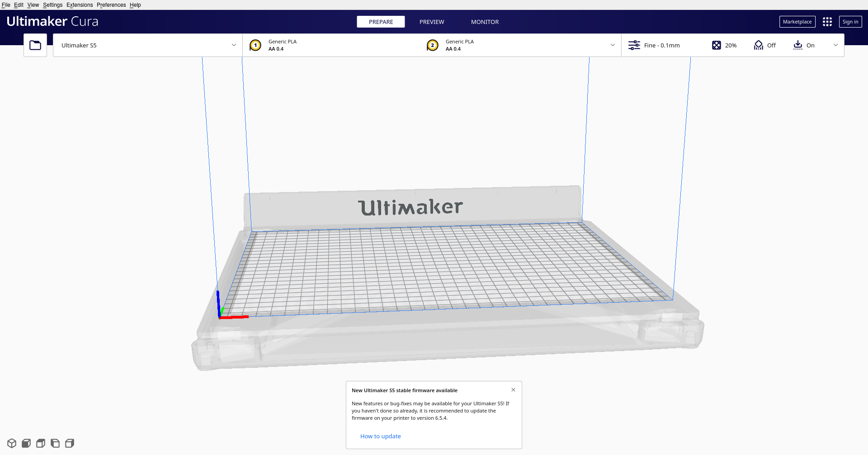Open the Marketplace

pos(797,22)
